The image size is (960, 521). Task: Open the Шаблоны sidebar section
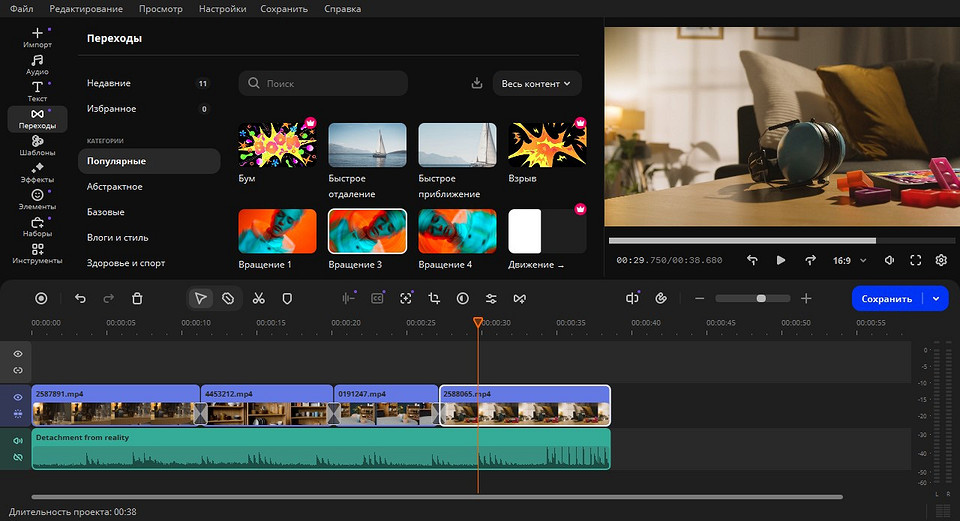(x=37, y=146)
